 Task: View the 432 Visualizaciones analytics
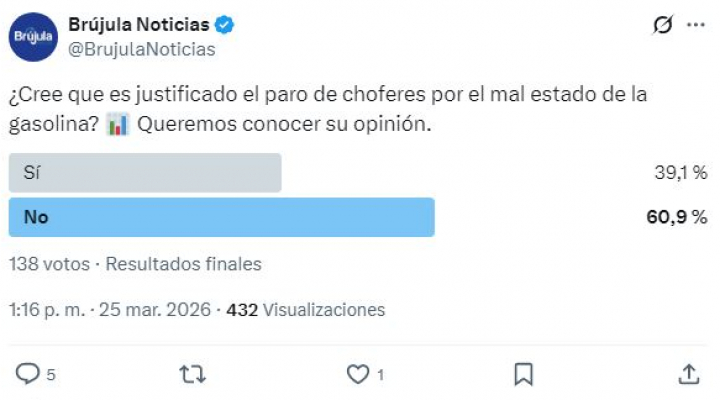pyautogui.click(x=306, y=310)
